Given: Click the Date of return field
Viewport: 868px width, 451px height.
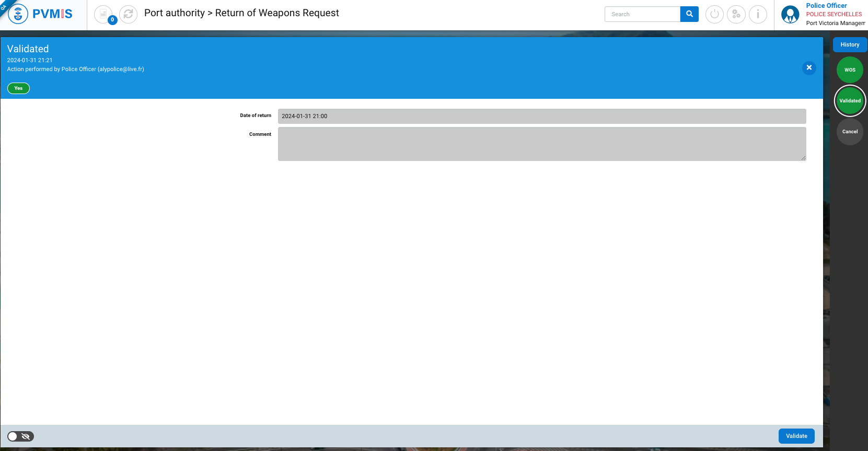Looking at the screenshot, I should click(541, 116).
